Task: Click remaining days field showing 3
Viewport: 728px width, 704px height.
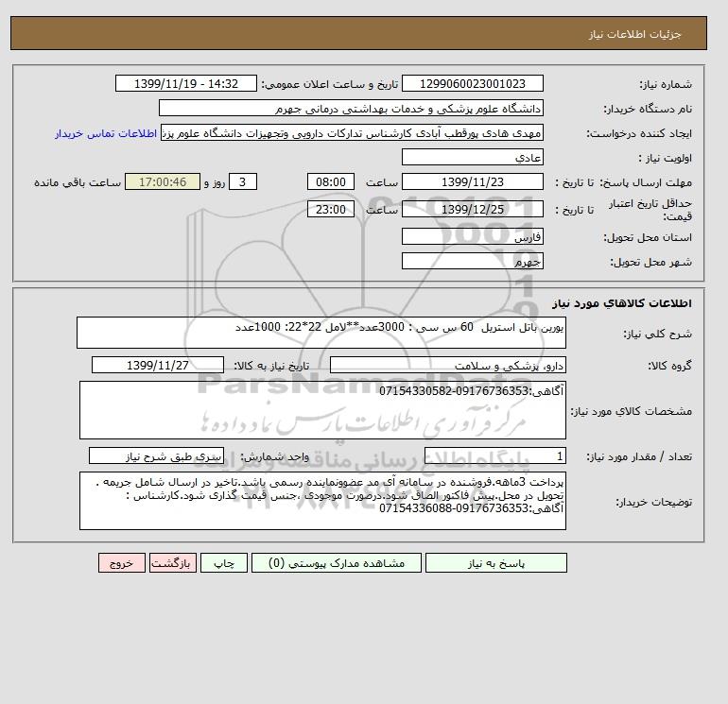Action: [x=242, y=182]
